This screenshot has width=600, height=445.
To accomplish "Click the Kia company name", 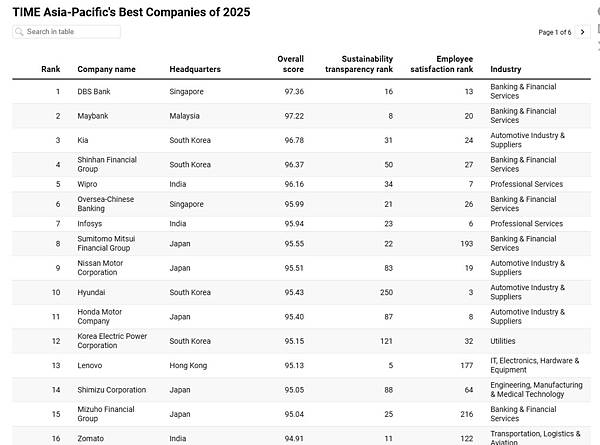I will [x=83, y=140].
